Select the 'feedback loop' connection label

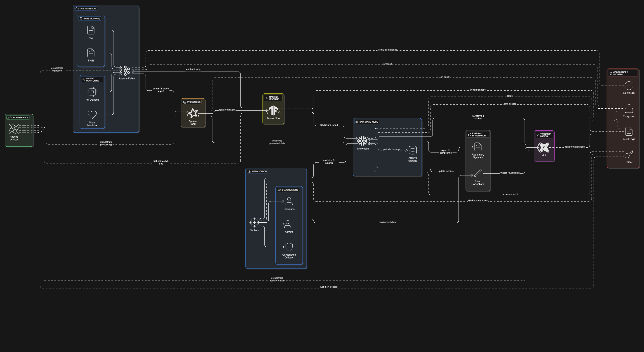(193, 69)
